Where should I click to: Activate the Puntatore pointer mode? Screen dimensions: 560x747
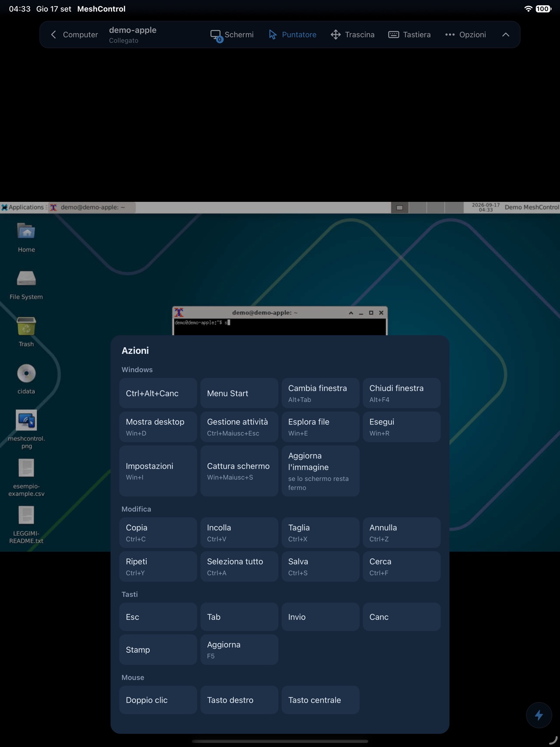(x=293, y=35)
